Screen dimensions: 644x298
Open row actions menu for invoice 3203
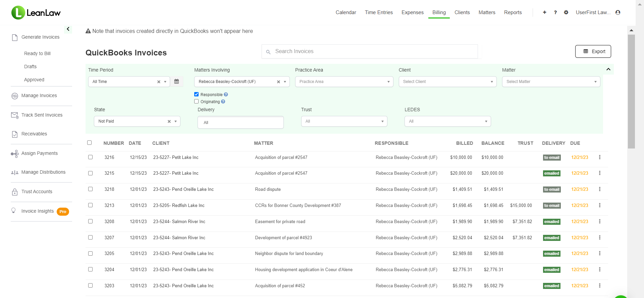pos(600,286)
